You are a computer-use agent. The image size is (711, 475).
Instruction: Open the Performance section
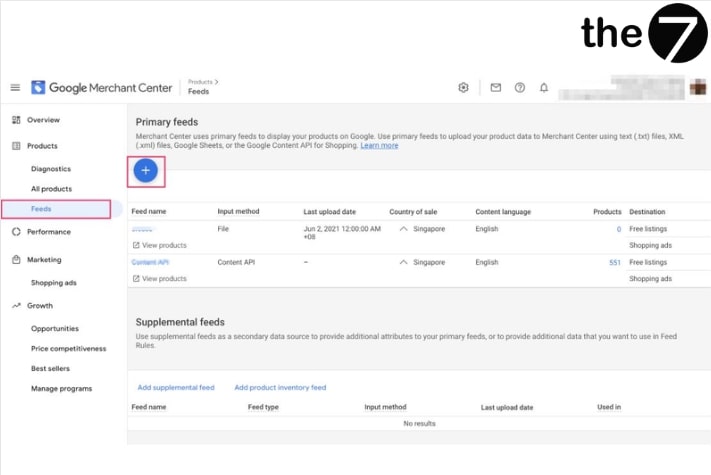point(49,232)
